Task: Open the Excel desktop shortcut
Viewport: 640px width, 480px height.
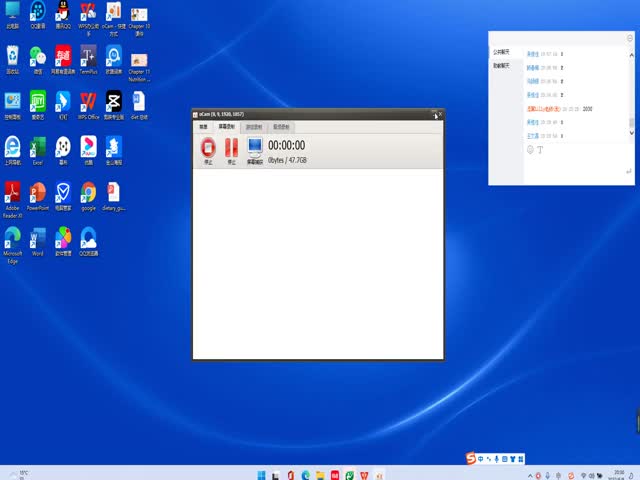Action: [x=38, y=147]
